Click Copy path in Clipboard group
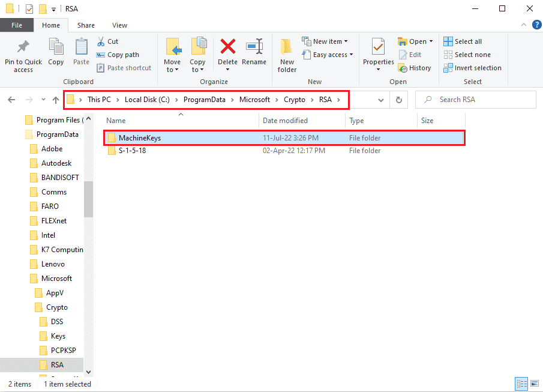The image size is (543, 392). point(118,55)
